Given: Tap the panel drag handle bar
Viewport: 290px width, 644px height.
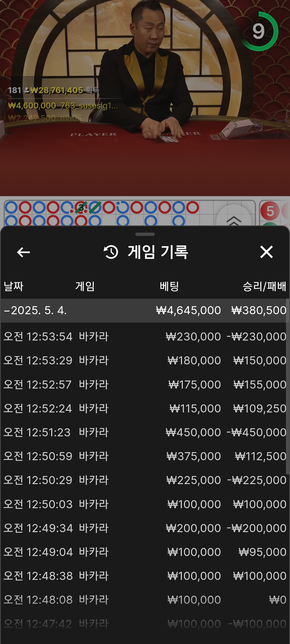Looking at the screenshot, I should (145, 234).
